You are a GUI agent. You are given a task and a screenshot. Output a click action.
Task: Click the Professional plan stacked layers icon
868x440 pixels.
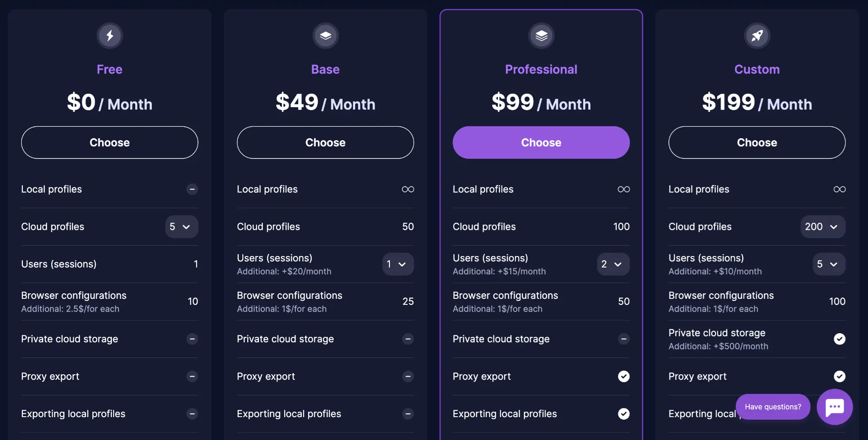541,36
